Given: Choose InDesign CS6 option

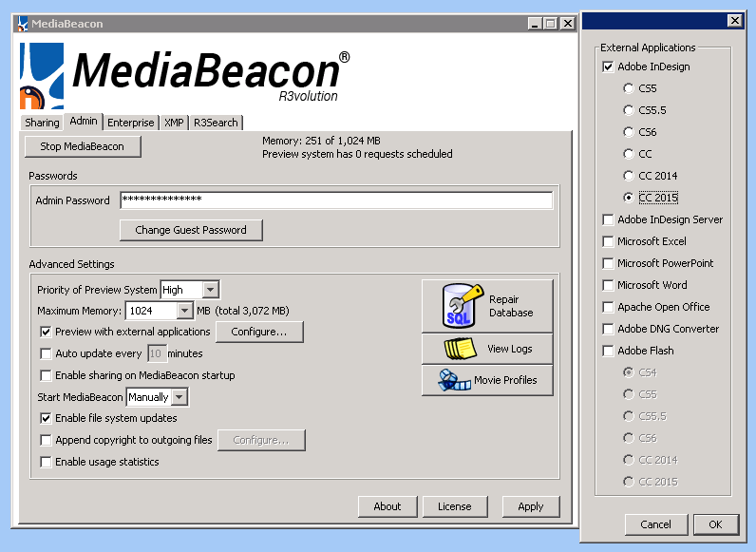Looking at the screenshot, I should (628, 132).
